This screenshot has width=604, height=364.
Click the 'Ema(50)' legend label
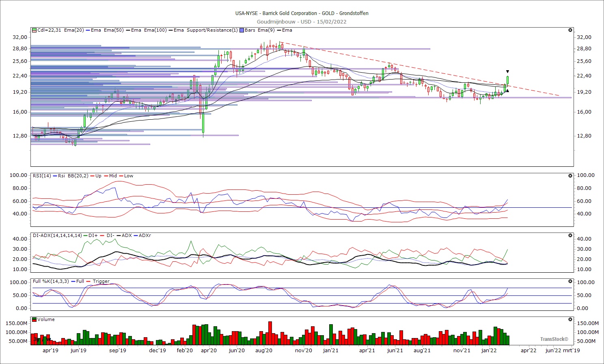[114, 30]
